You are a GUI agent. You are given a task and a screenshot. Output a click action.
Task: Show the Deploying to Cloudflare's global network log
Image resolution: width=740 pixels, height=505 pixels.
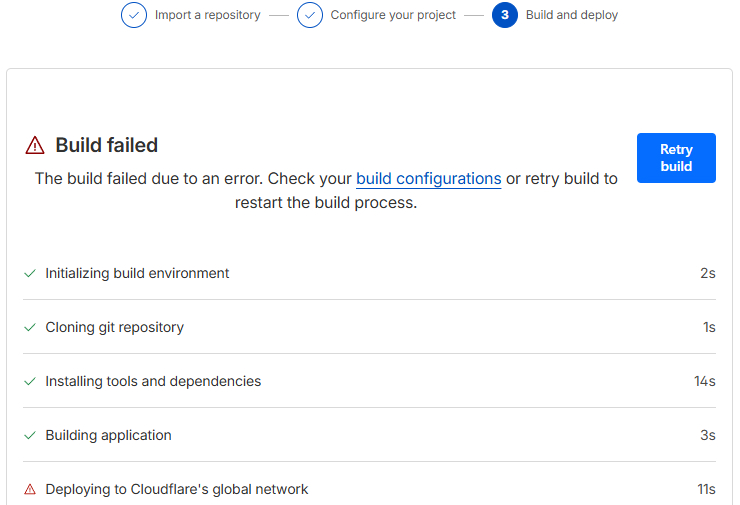tap(176, 489)
